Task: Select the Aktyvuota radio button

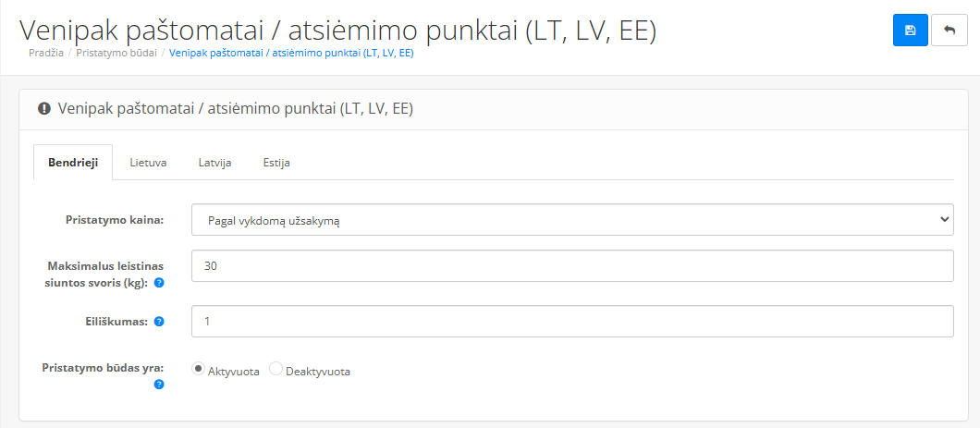Action: coord(198,369)
